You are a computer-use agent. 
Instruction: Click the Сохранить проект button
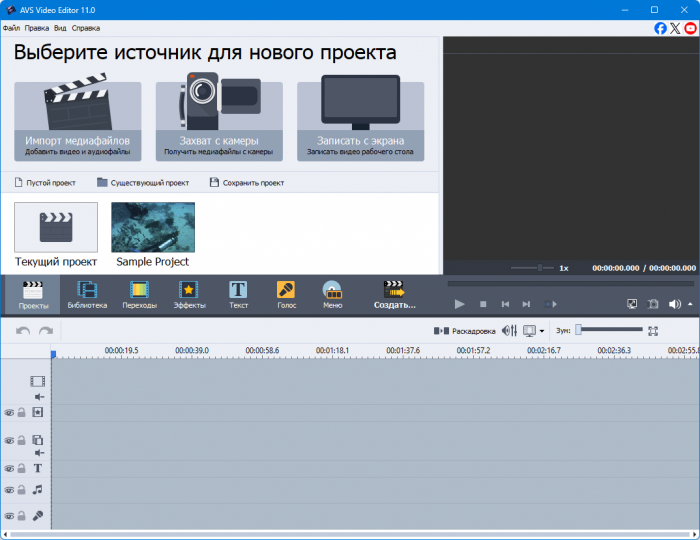tap(246, 183)
